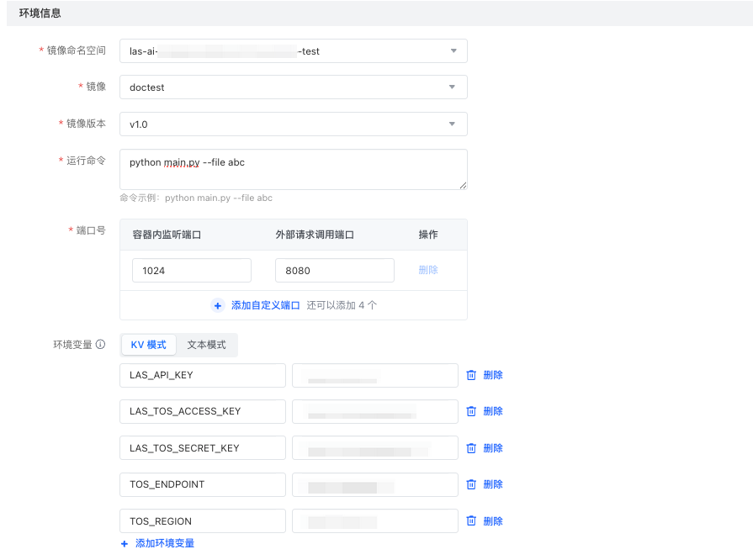Click 添加环境变量 link

[165, 544]
